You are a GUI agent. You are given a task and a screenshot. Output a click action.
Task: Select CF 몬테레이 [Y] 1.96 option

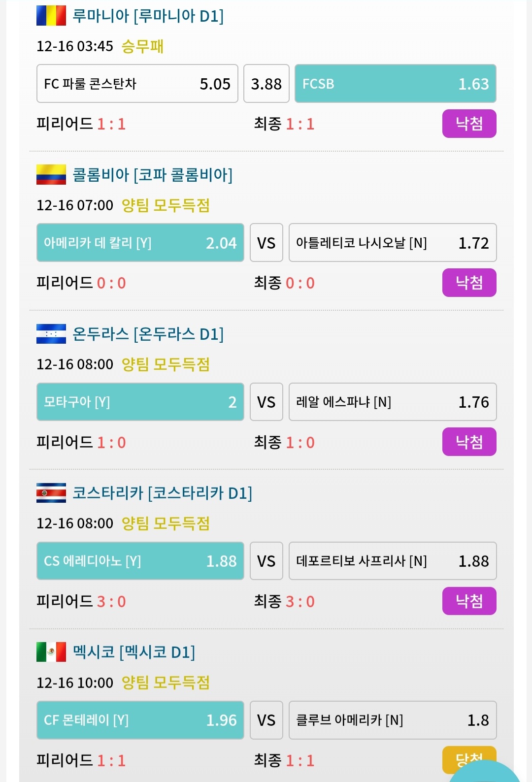[140, 720]
